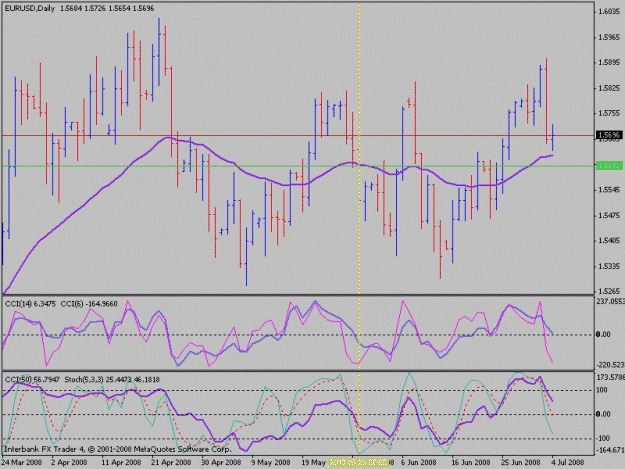Viewport: 625px width, 469px height.
Task: Click the CCI(50) 56.7947 indicator label
Action: tap(32, 380)
